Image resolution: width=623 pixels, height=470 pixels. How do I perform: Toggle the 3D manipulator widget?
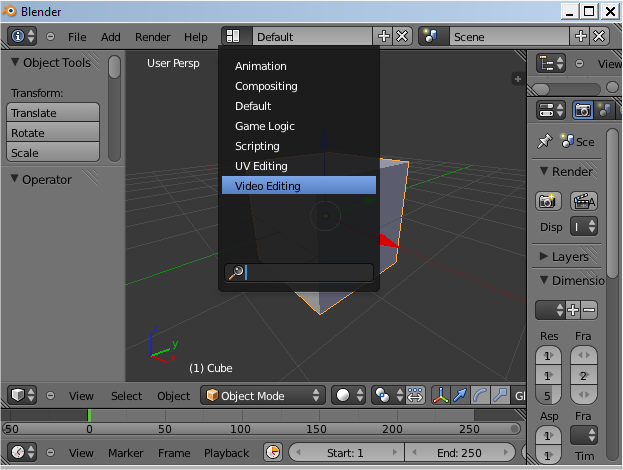(441, 395)
